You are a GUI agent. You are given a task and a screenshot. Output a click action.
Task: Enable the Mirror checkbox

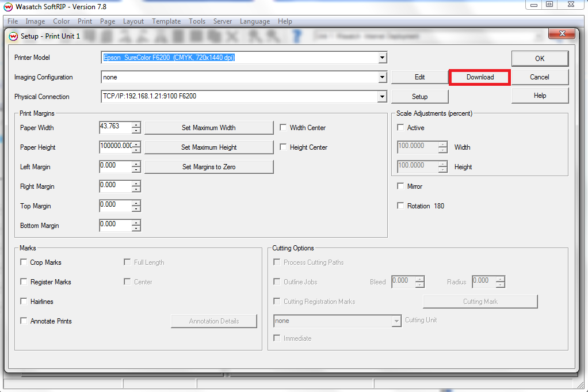400,186
